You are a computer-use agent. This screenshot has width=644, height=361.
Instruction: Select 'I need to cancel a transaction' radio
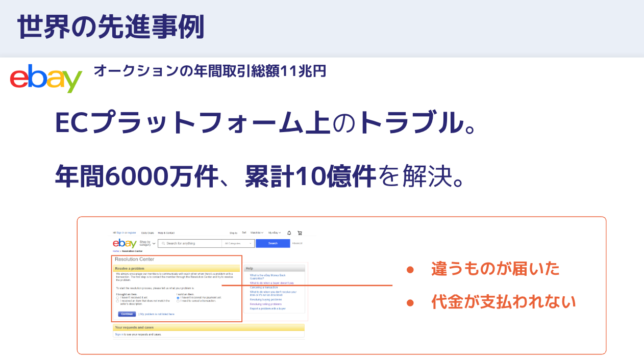pos(178,301)
